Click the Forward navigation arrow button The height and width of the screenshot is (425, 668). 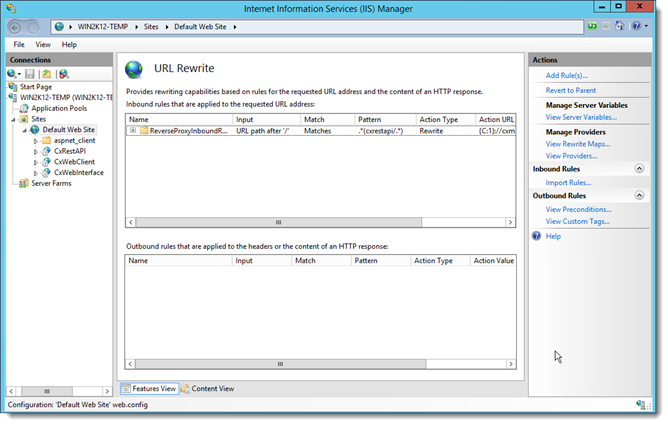(x=33, y=28)
